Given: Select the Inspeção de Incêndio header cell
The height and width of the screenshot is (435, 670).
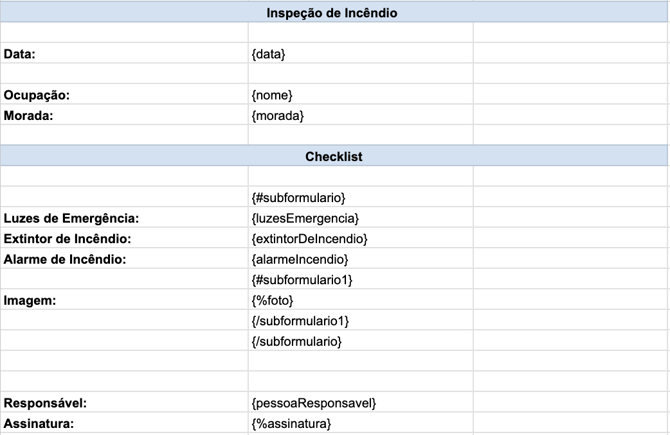Looking at the screenshot, I should (x=333, y=13).
